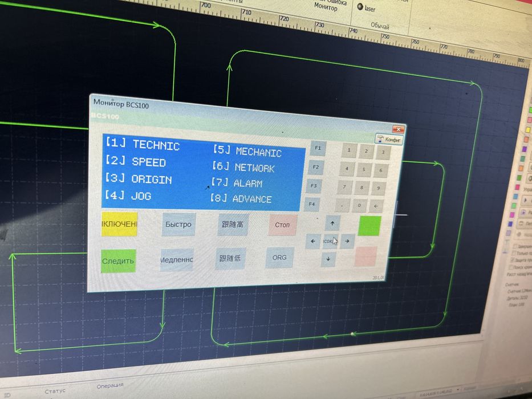
Task: Click keypad digit 6
Action: (381, 170)
